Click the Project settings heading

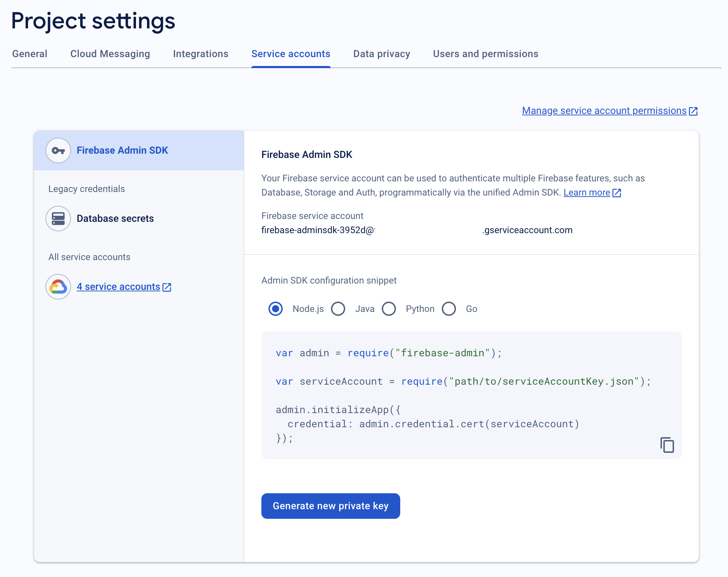click(x=93, y=21)
